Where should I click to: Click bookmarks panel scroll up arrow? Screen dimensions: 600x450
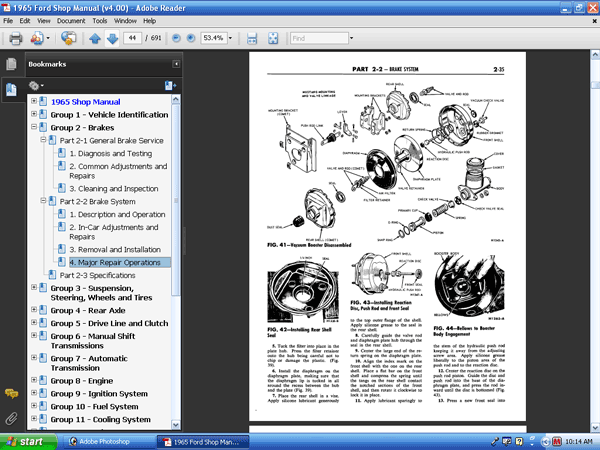[x=176, y=99]
